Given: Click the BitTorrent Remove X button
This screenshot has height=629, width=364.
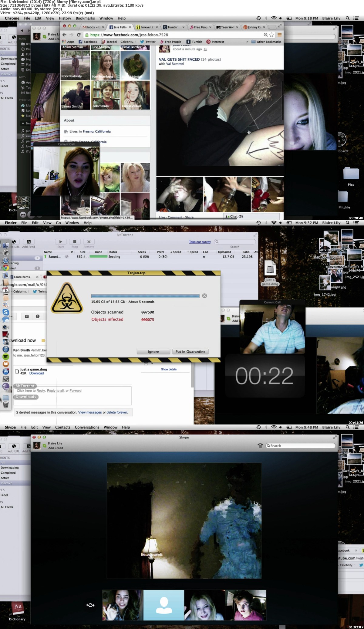Looking at the screenshot, I should click(x=89, y=242).
